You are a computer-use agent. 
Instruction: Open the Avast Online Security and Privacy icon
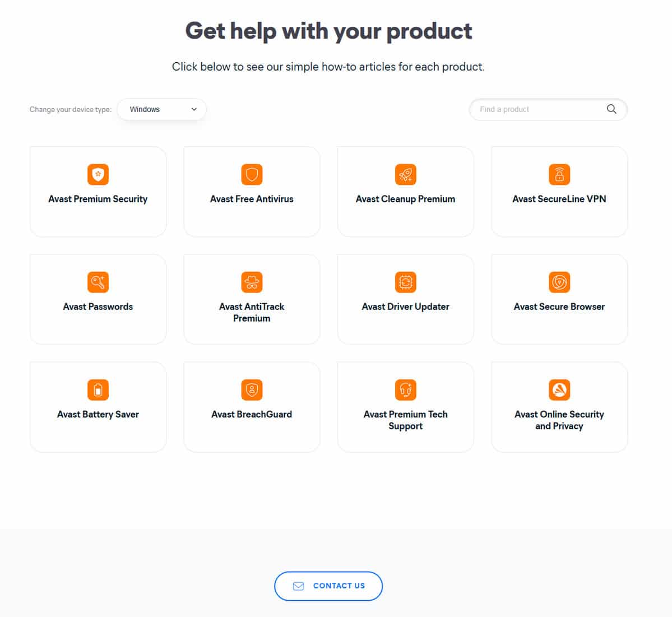(559, 389)
